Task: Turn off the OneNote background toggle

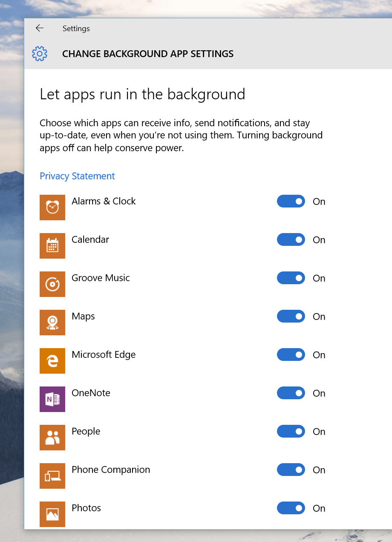Action: coord(291,393)
